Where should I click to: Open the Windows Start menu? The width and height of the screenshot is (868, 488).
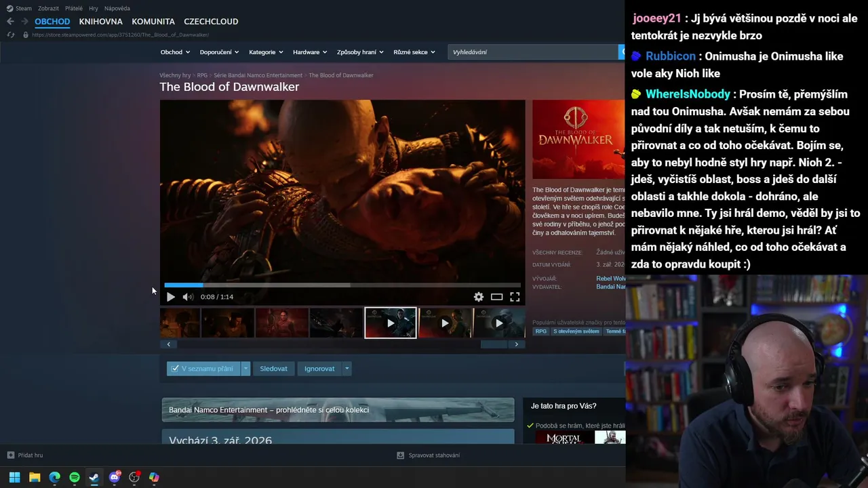pyautogui.click(x=14, y=477)
